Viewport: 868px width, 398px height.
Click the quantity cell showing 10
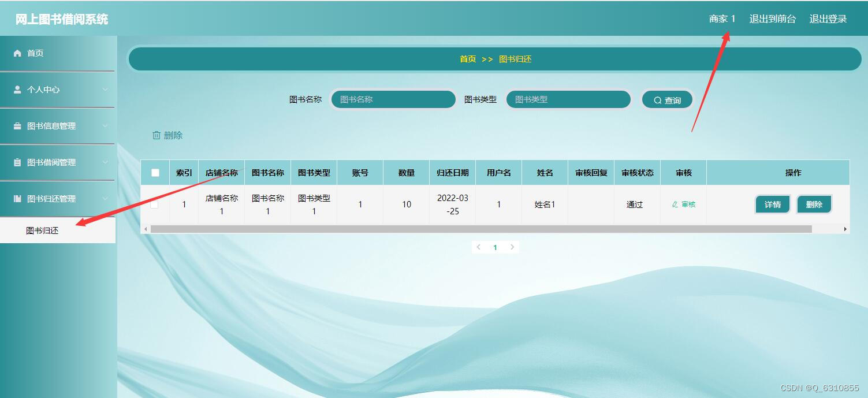[x=407, y=204]
